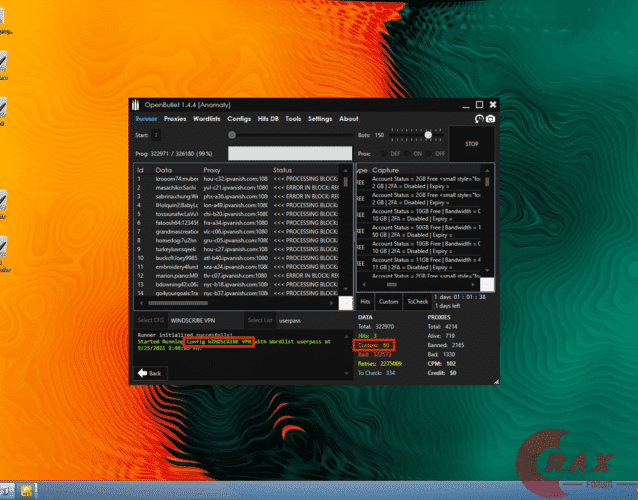Select the DEF proxy radio button
638x500 pixels.
[x=383, y=154]
